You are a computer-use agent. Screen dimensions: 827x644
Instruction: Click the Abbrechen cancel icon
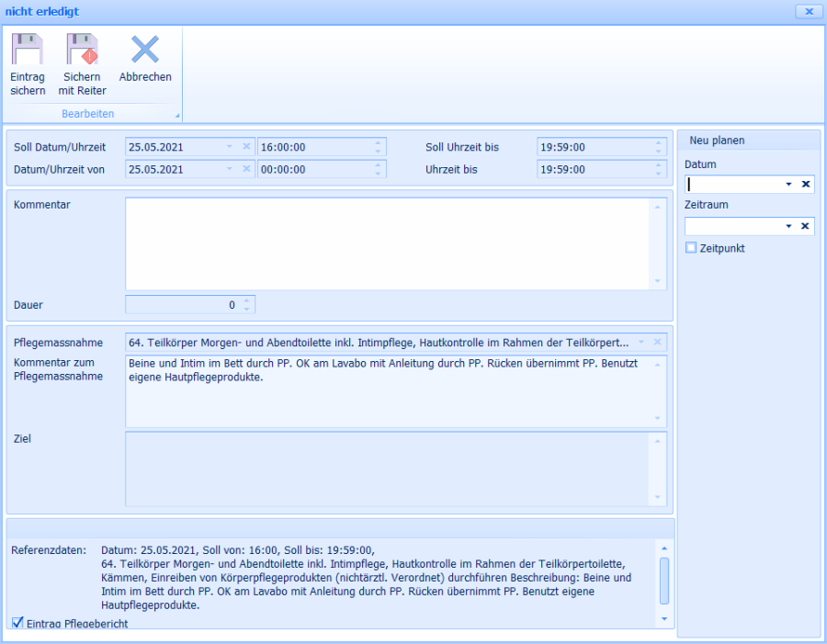[145, 51]
